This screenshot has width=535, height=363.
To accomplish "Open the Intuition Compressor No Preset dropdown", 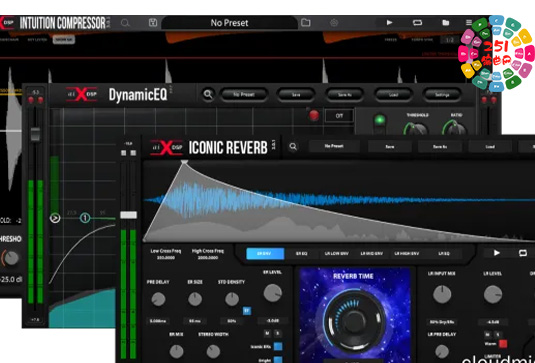I will coord(229,23).
